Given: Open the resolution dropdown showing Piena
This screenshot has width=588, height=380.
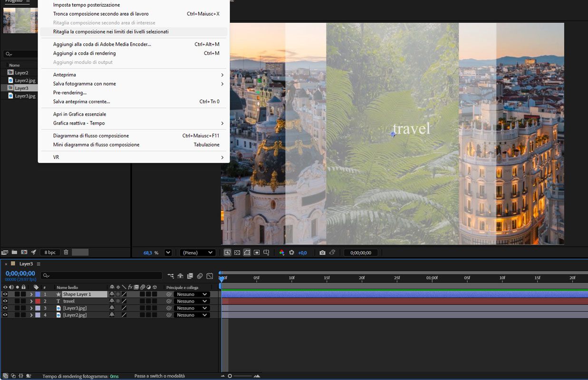Looking at the screenshot, I should (197, 253).
